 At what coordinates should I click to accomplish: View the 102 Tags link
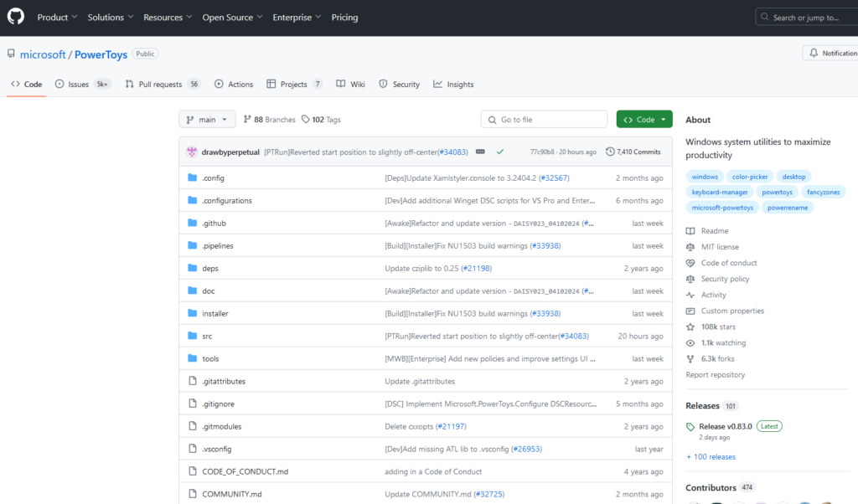pos(321,119)
